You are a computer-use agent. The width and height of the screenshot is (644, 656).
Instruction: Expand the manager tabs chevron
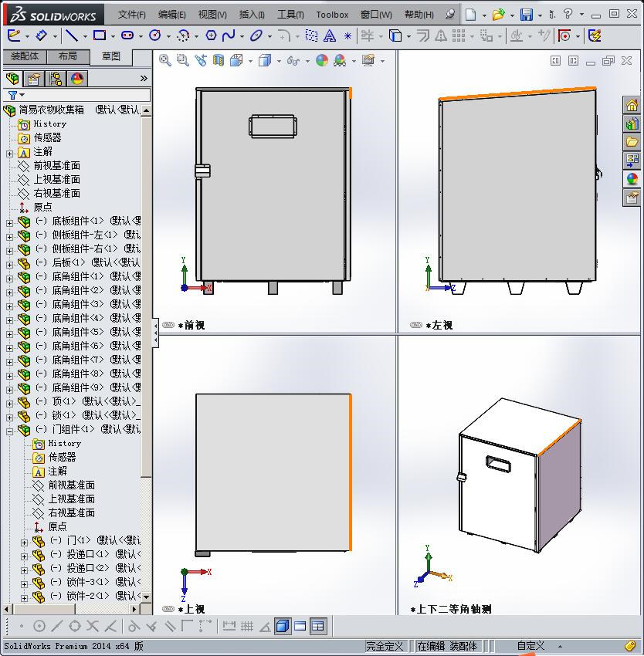pos(144,78)
